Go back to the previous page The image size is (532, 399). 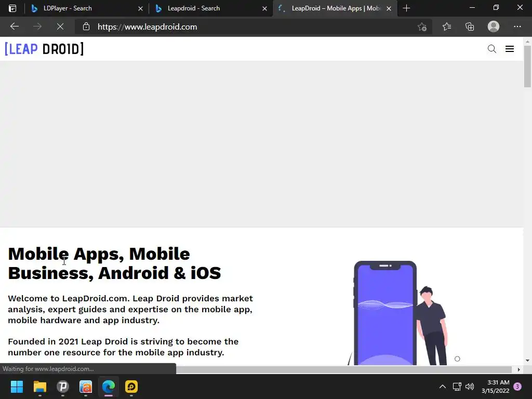pos(14,26)
